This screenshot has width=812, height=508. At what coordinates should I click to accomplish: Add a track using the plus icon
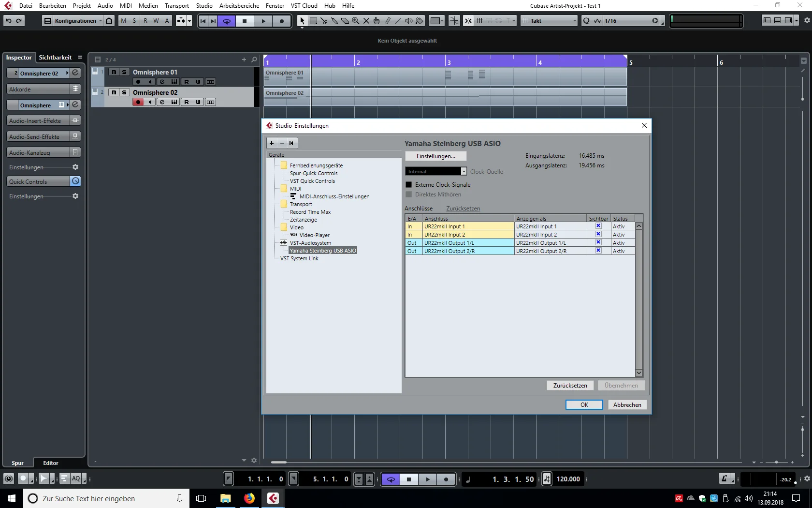[244, 60]
